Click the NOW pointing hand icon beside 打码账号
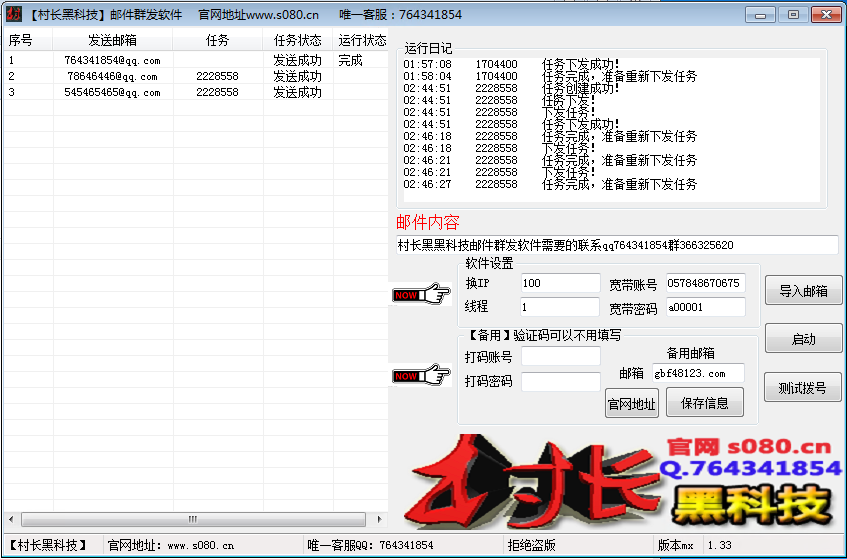The height and width of the screenshot is (559, 847). click(x=421, y=375)
